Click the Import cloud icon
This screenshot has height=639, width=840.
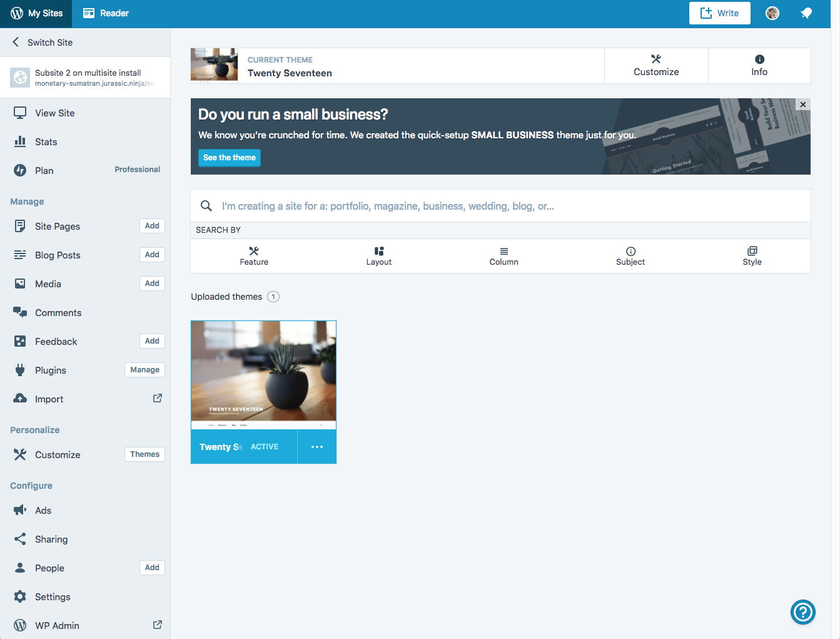tap(20, 399)
